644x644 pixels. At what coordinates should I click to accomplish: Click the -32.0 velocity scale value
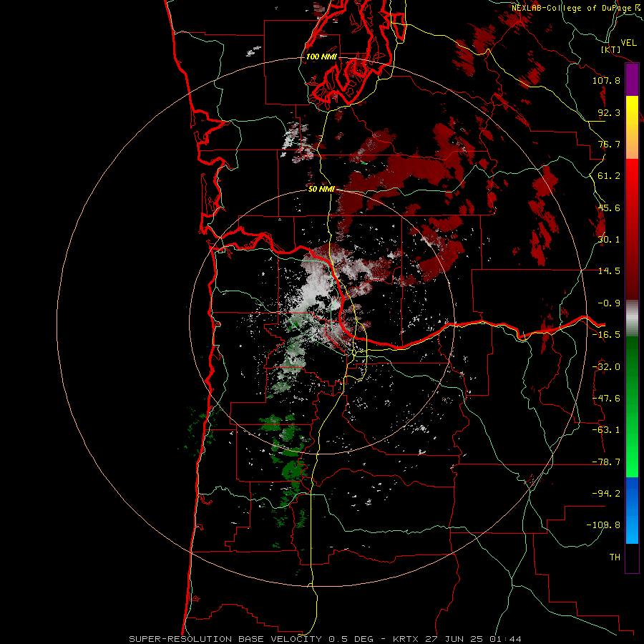[606, 367]
